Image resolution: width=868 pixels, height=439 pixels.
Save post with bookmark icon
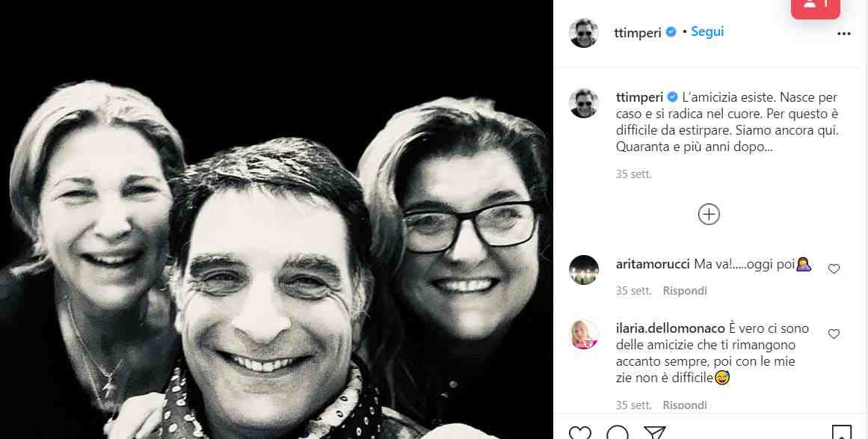point(842,433)
